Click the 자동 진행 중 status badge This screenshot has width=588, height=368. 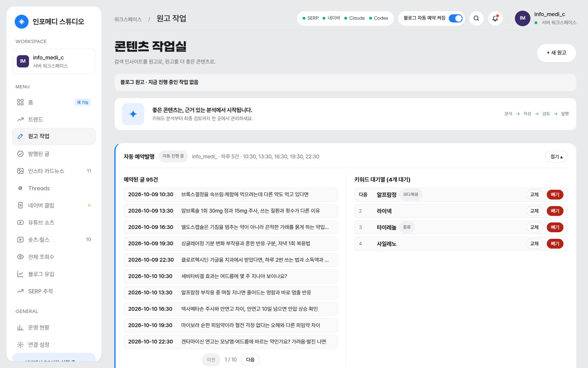pos(173,156)
